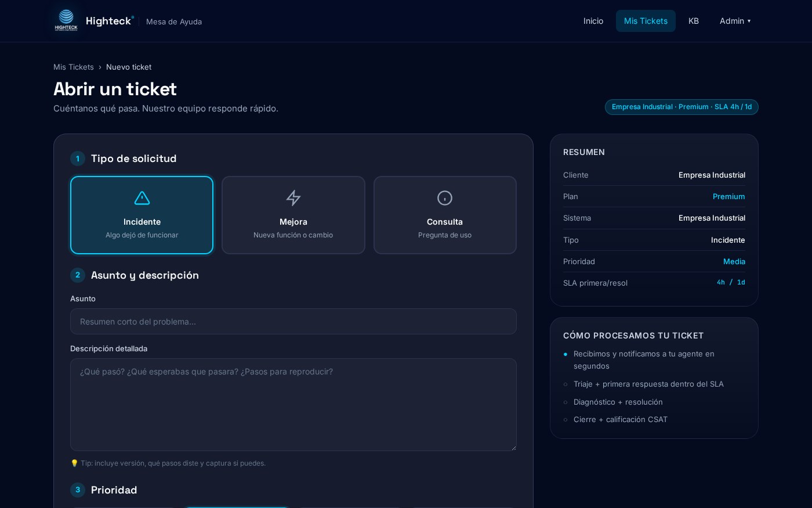
Task: Click the Empresa Industrial value in Cliente row
Action: 712,175
